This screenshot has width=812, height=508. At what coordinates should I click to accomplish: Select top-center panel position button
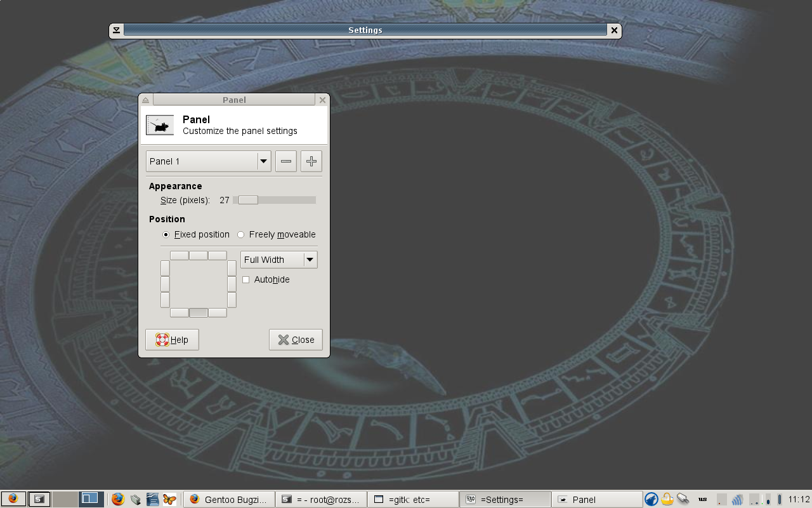click(199, 255)
